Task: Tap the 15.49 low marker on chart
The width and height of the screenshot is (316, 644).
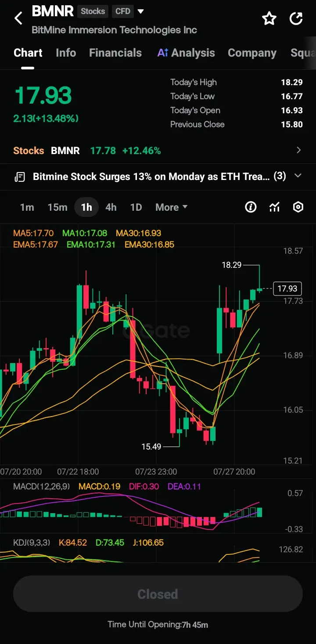Action: pos(151,446)
